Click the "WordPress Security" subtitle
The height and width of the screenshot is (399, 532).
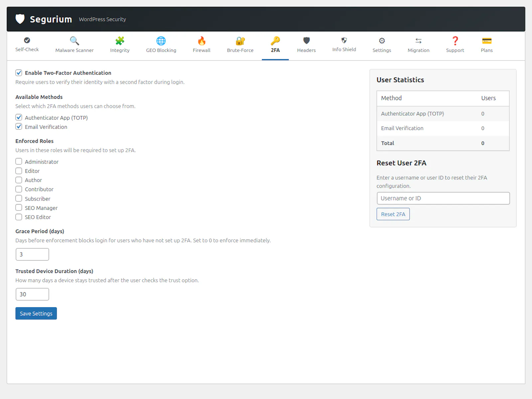tap(102, 19)
